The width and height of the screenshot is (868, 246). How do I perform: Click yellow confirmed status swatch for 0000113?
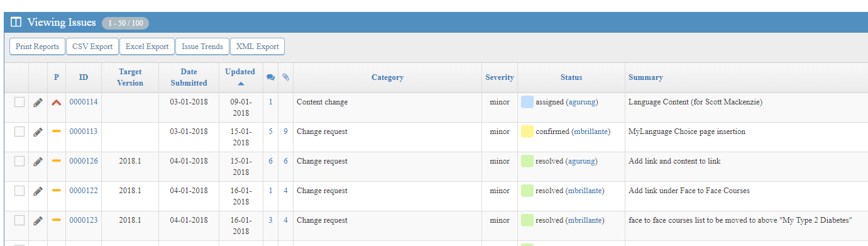(527, 131)
